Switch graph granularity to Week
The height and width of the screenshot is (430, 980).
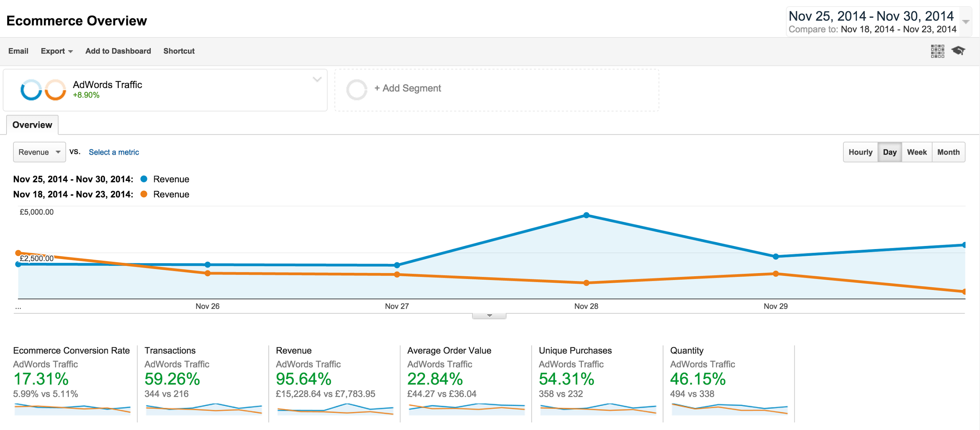tap(916, 152)
